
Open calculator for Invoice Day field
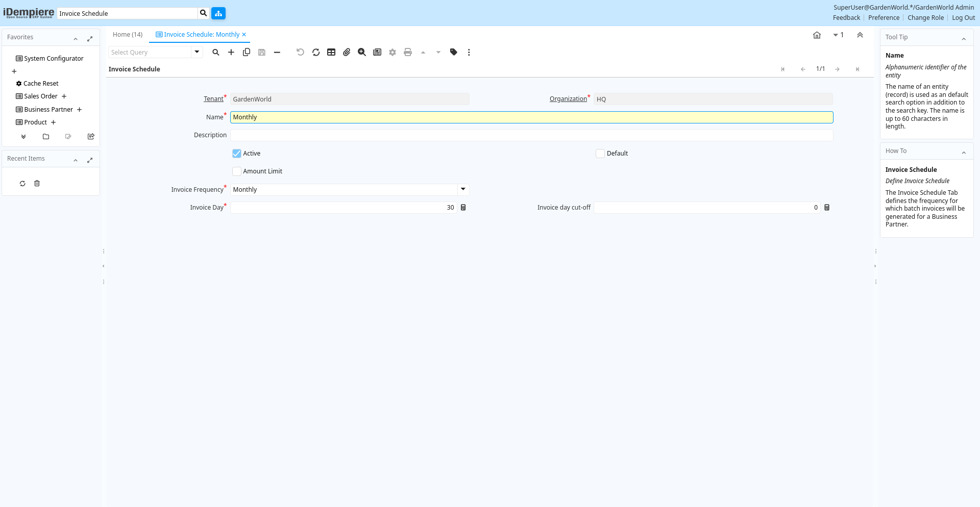pyautogui.click(x=463, y=208)
